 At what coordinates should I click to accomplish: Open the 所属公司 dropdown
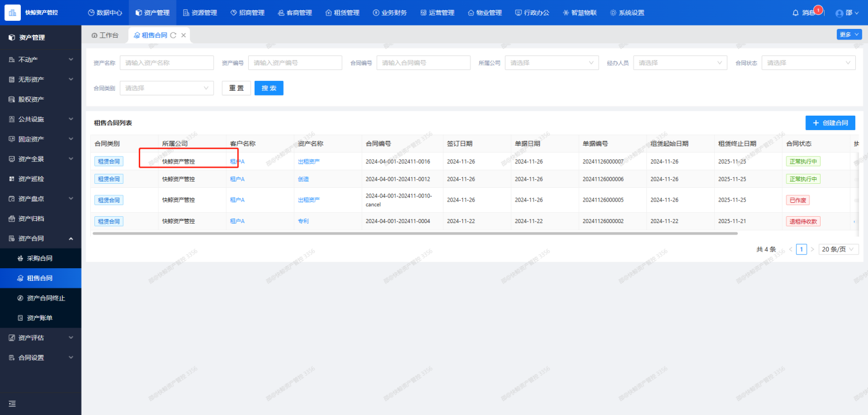tap(552, 62)
